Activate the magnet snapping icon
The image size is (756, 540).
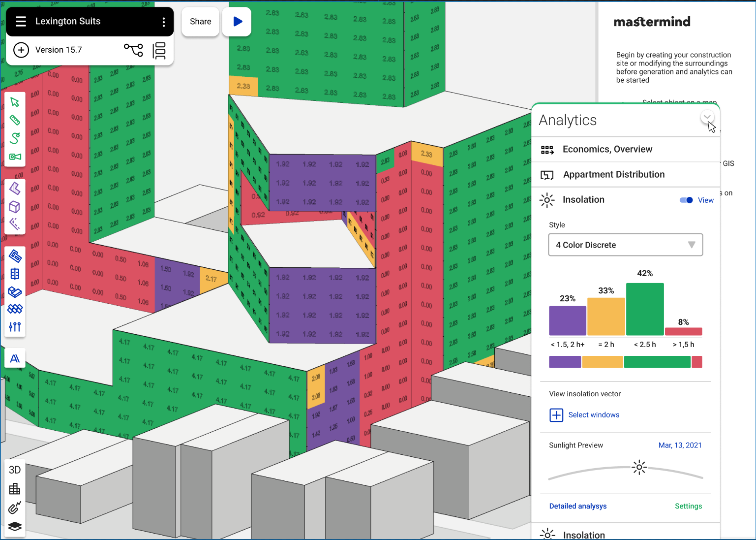15,508
